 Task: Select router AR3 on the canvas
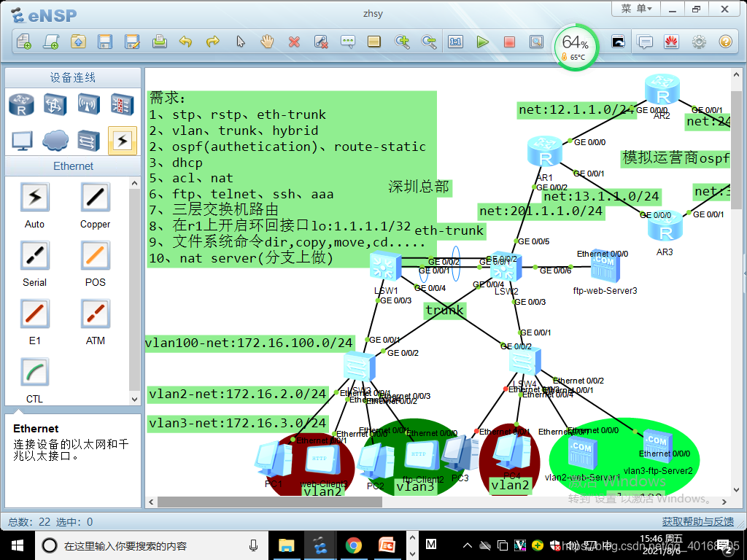tap(665, 226)
